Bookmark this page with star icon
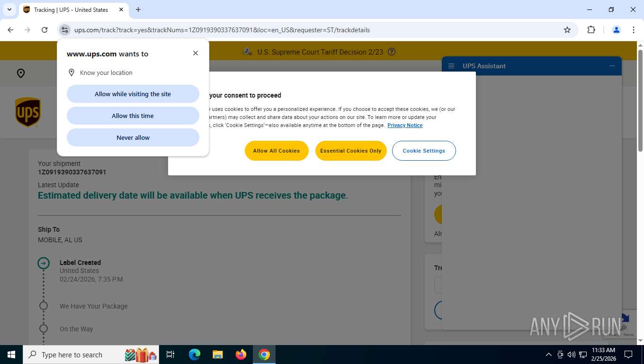644x364 pixels. point(567,30)
